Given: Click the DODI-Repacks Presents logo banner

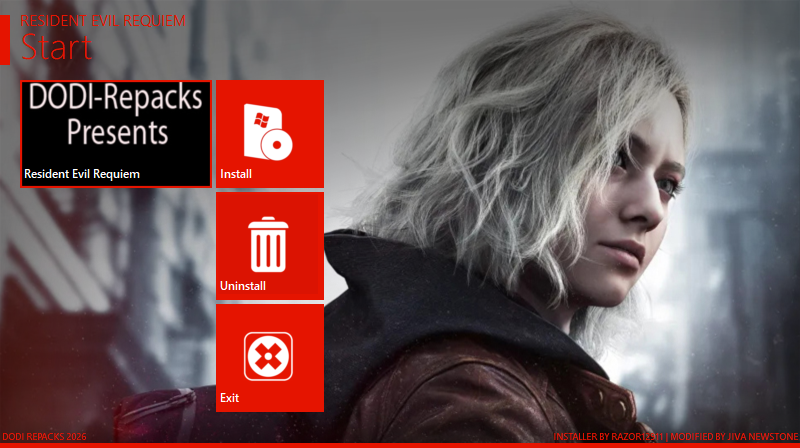Looking at the screenshot, I should (116, 114).
